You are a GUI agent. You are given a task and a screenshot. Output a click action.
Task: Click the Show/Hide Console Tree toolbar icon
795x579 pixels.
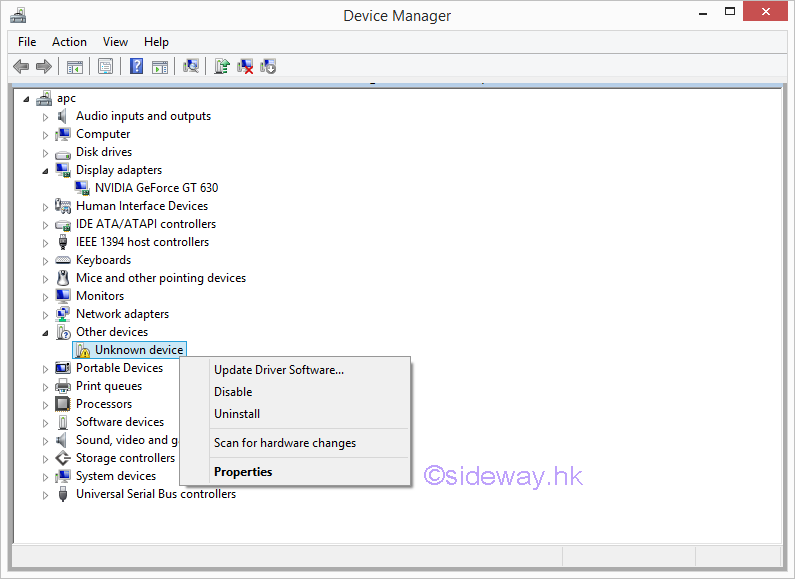coord(74,67)
